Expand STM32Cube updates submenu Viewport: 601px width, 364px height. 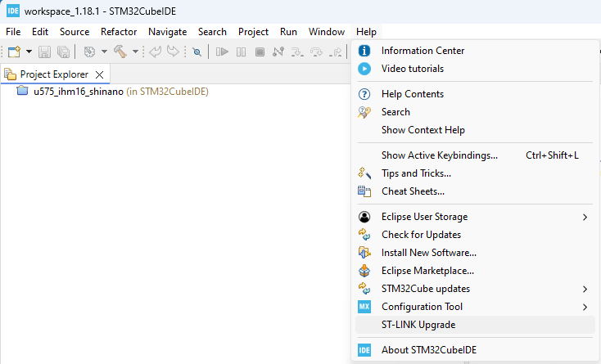point(475,289)
